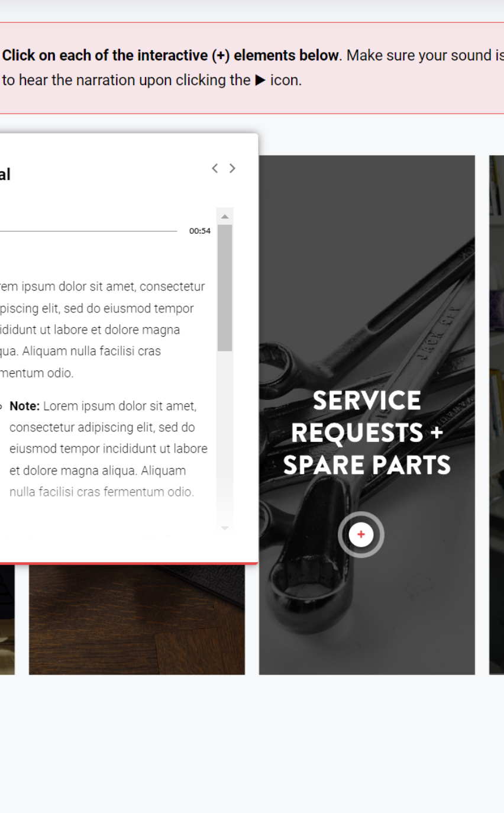Click the wooden floor image card below popup
The height and width of the screenshot is (813, 504).
(137, 620)
